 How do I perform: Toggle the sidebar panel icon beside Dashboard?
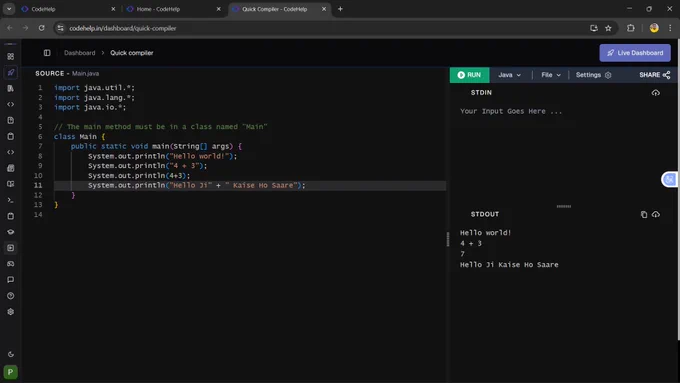(x=47, y=53)
